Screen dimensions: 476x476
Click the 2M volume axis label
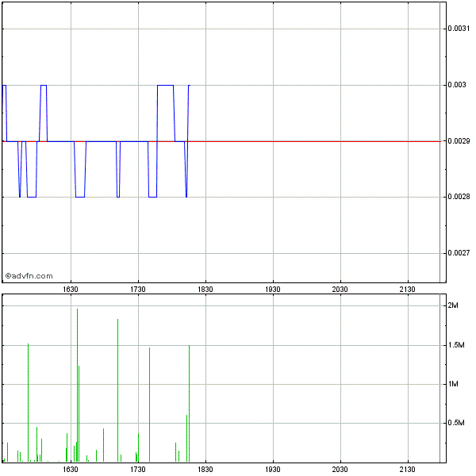click(x=453, y=305)
